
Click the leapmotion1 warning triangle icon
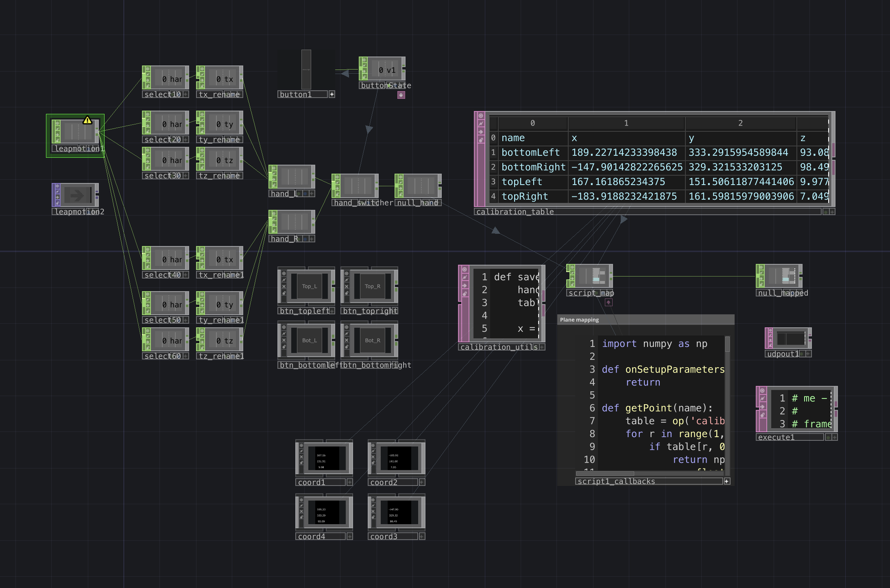tap(87, 120)
